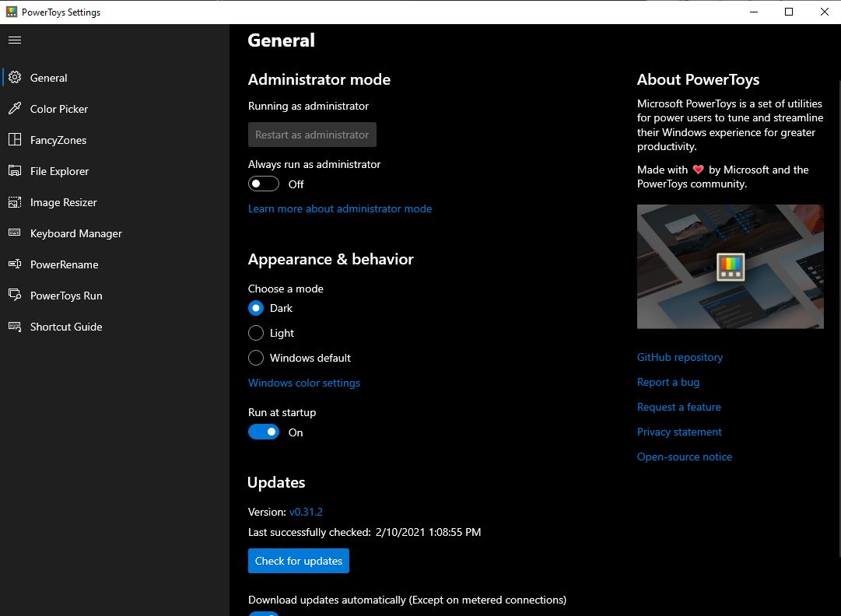Select the Dark mode radio button

[x=256, y=308]
